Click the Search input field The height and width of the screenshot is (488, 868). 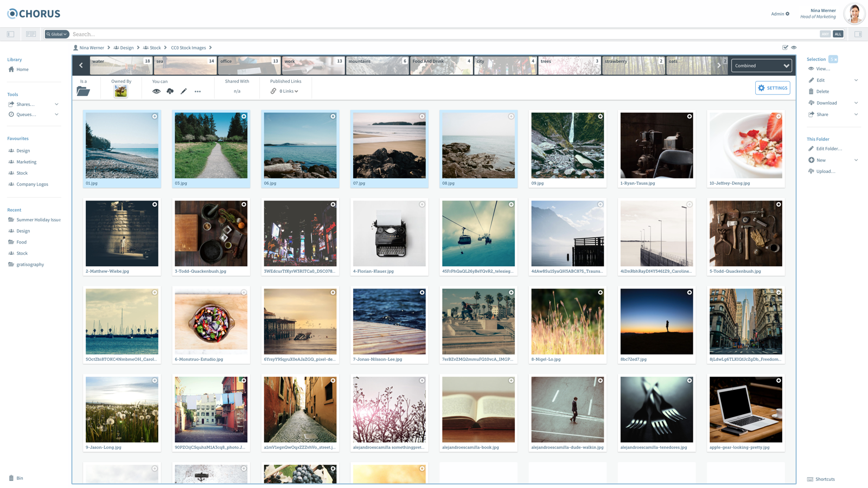tap(445, 34)
